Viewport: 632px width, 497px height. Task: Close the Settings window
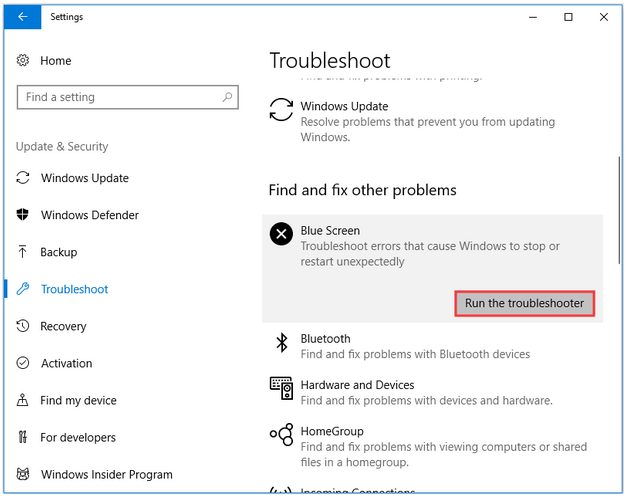point(604,17)
